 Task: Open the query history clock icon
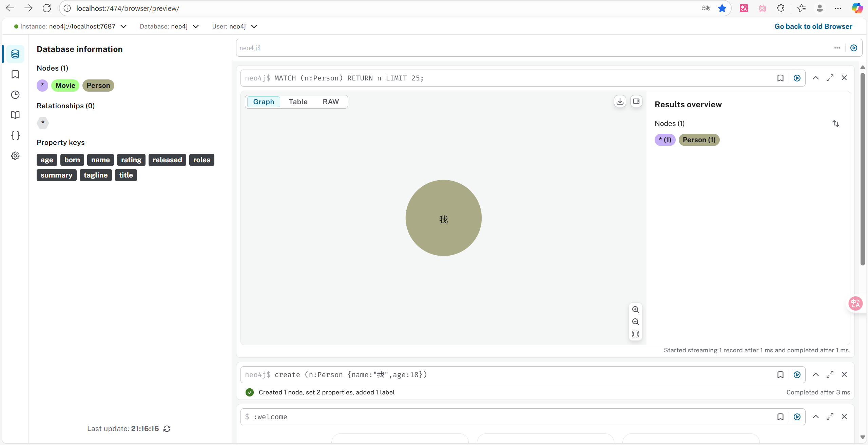15,95
